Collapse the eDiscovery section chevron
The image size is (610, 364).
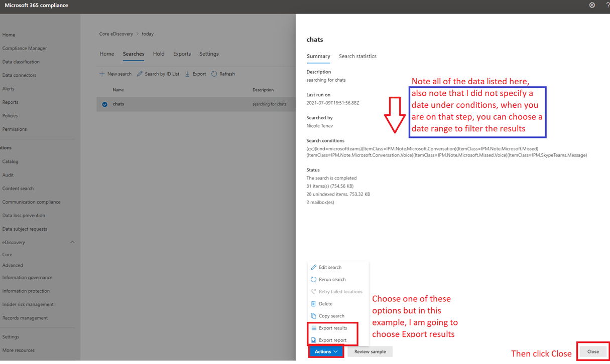(72, 242)
